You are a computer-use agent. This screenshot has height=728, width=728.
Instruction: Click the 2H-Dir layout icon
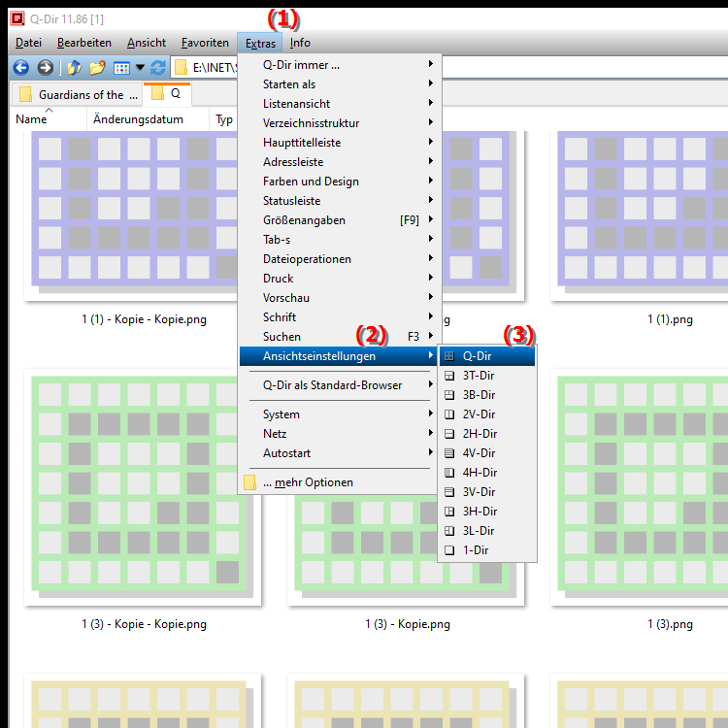[449, 434]
